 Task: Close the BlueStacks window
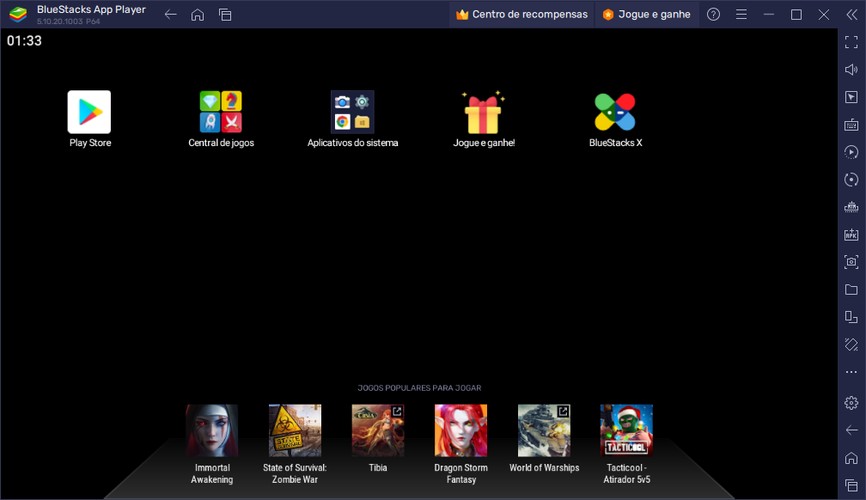(x=824, y=14)
